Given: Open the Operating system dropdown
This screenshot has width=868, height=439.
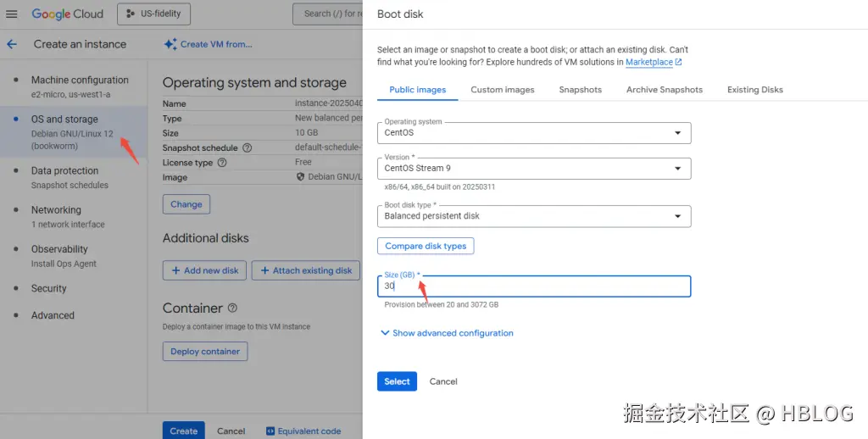Looking at the screenshot, I should point(534,133).
